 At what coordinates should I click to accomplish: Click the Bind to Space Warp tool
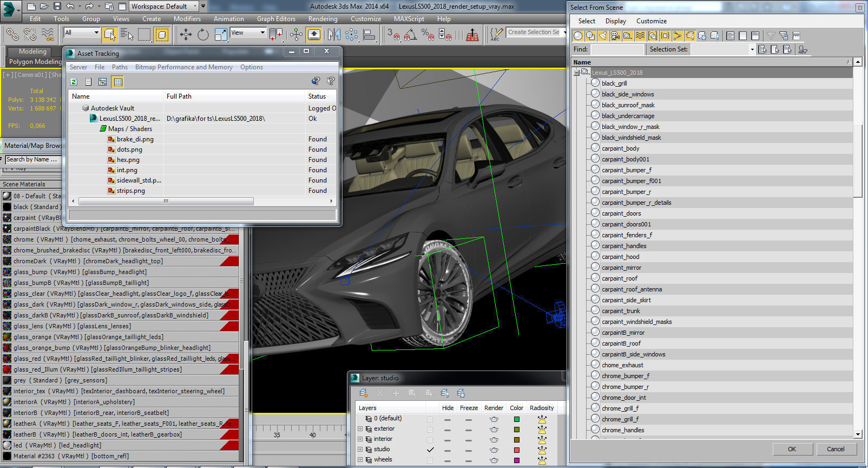click(48, 35)
